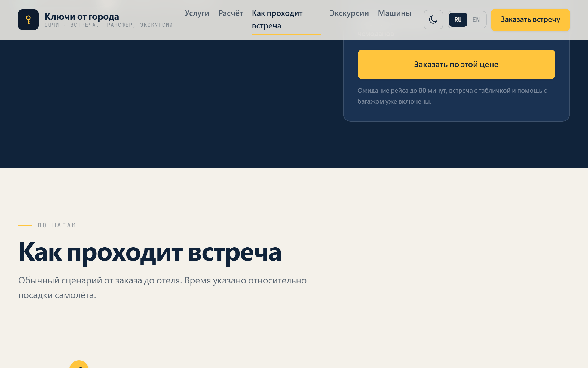Select Как проходит встреча nav link

click(x=286, y=20)
